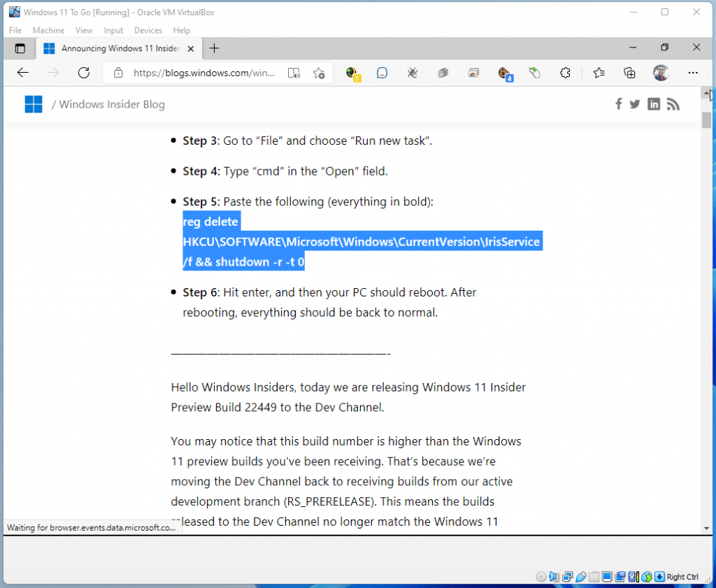Screen dimensions: 716x588
Task: Open the RSS feed icon
Action: tap(673, 104)
